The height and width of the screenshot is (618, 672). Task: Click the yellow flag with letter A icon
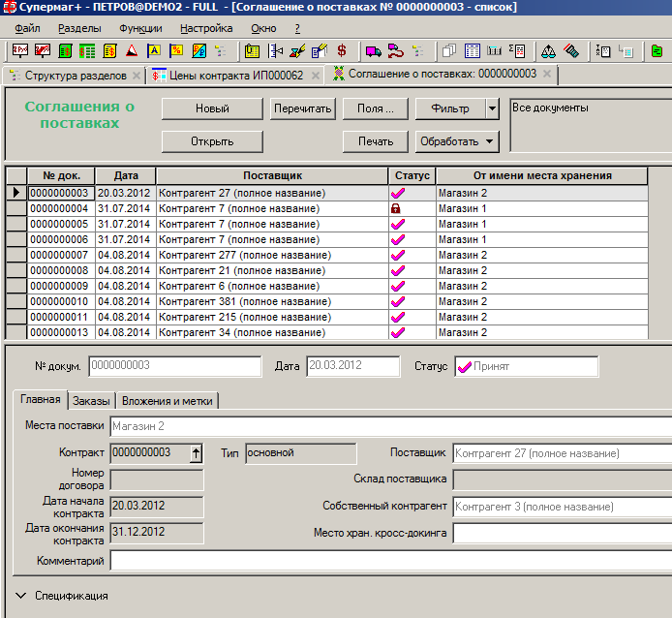154,51
